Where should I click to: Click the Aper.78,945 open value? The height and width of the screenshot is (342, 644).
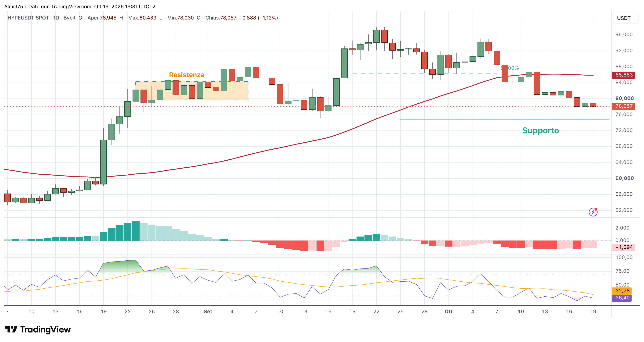click(102, 18)
